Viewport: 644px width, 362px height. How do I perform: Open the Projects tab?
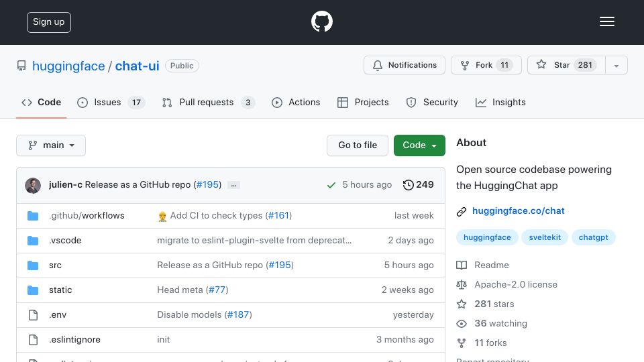coord(363,102)
